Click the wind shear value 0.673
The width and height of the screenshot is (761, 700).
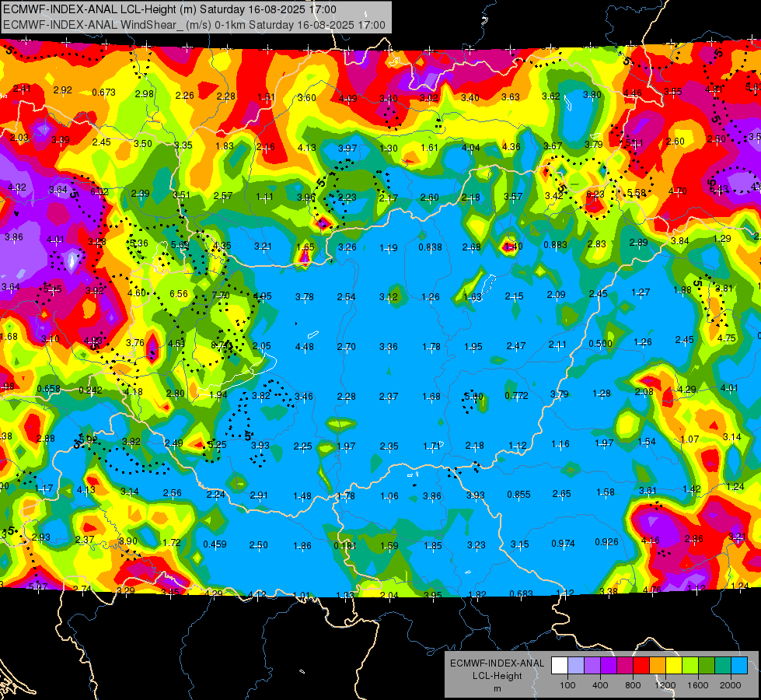click(x=104, y=93)
